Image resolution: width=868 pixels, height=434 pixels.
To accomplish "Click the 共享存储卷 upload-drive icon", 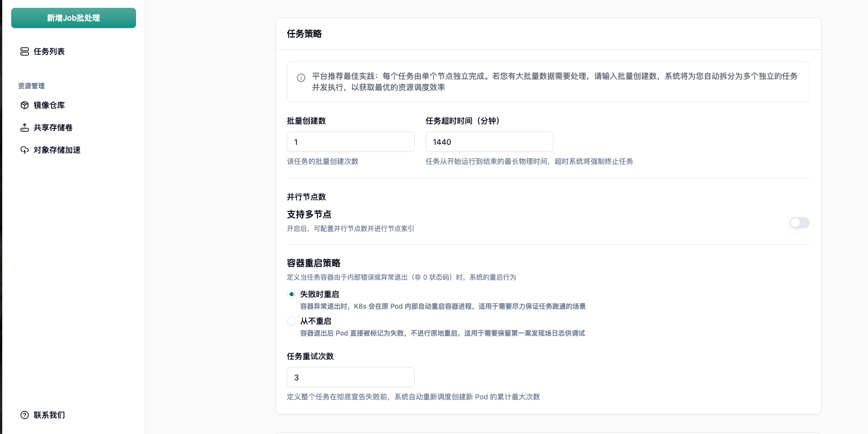I will (x=25, y=128).
